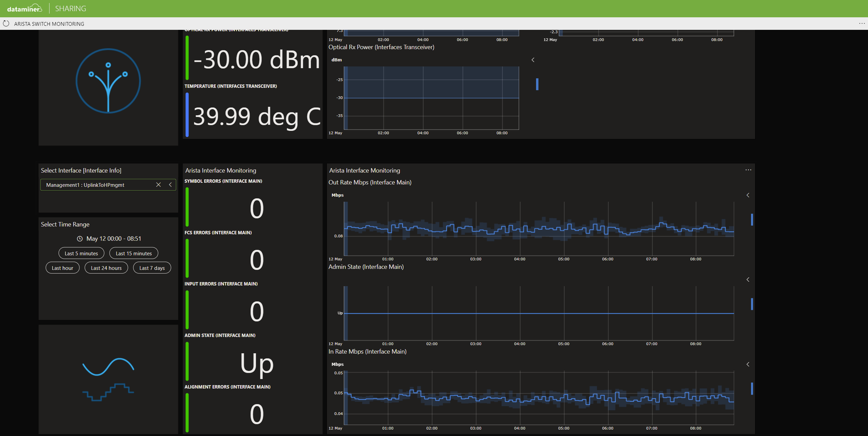
Task: Click the 39.99 deg C temperature value
Action: tap(257, 117)
